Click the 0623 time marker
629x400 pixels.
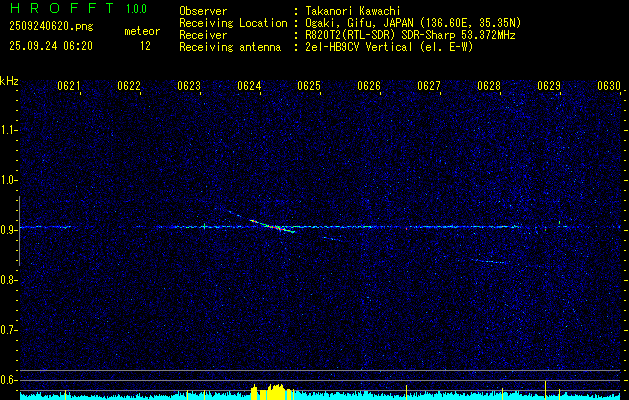click(189, 86)
